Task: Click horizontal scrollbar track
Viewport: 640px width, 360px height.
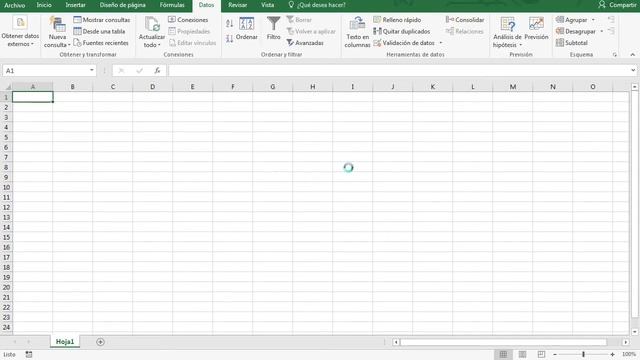Action: [503, 342]
